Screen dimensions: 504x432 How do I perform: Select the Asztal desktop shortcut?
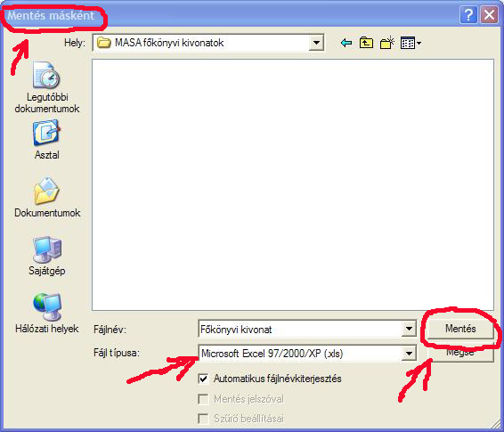(x=47, y=140)
